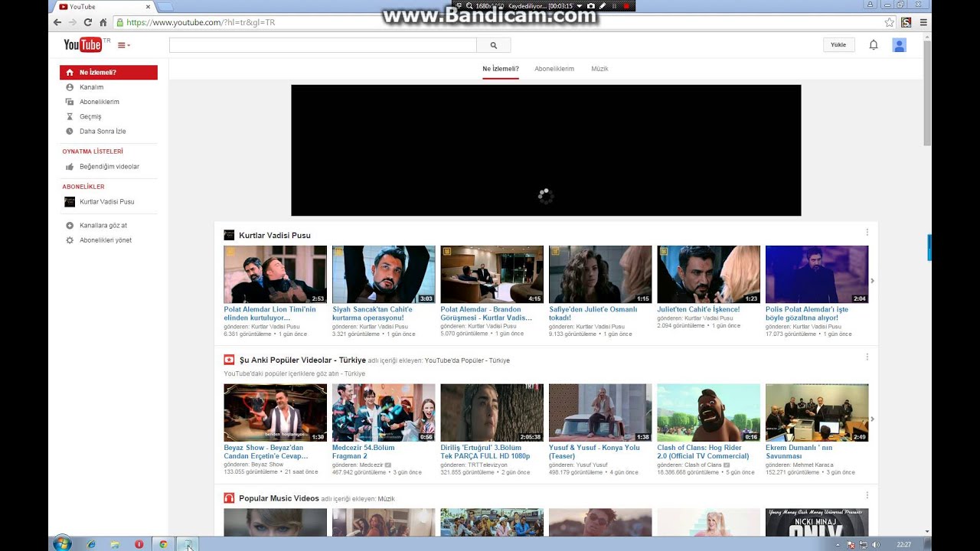Open Polat Alemdar - Brandon Görüşmesi title
This screenshot has height=551, width=980.
click(x=486, y=314)
